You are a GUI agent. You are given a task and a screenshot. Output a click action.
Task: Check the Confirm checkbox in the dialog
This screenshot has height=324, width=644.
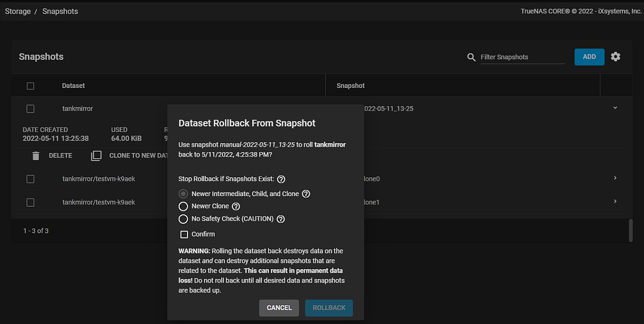[x=184, y=234]
